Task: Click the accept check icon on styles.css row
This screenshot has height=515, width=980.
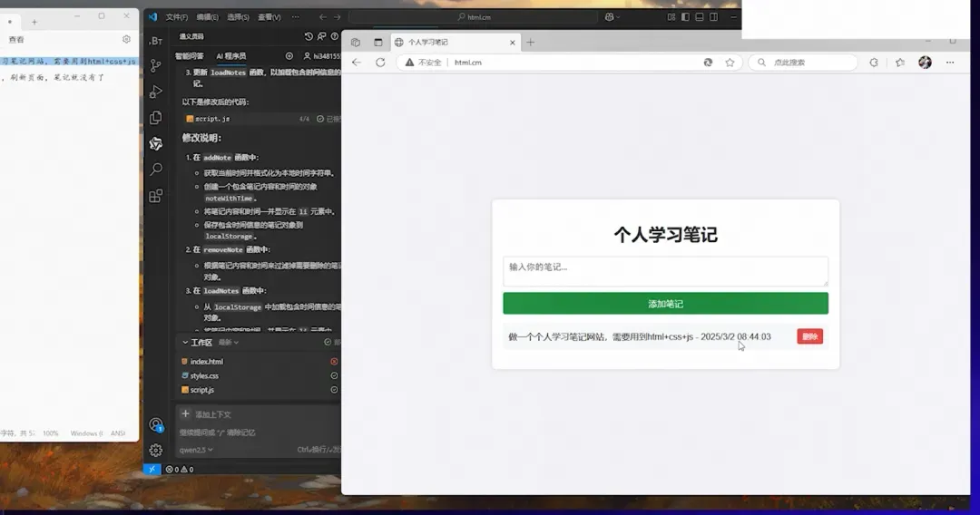Action: pyautogui.click(x=334, y=375)
